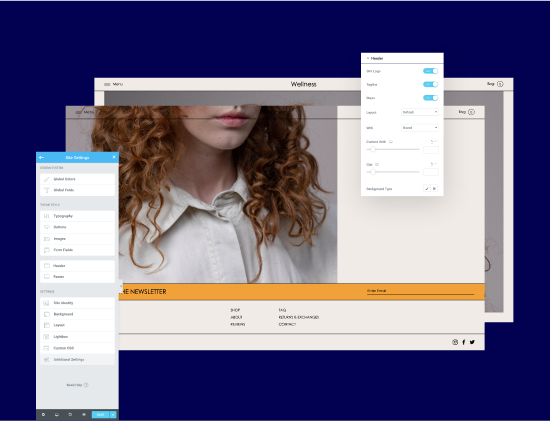Screen dimensions: 550x424
Task: Open history icon in bottom toolbar
Action: coord(70,415)
